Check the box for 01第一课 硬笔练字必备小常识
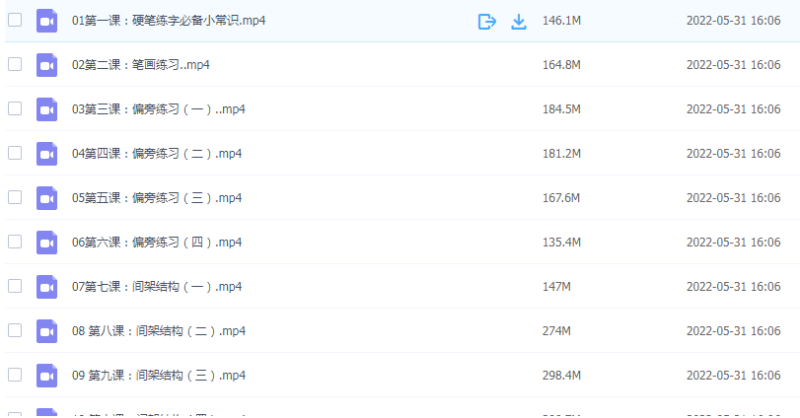The width and height of the screenshot is (800, 418). pos(15,20)
